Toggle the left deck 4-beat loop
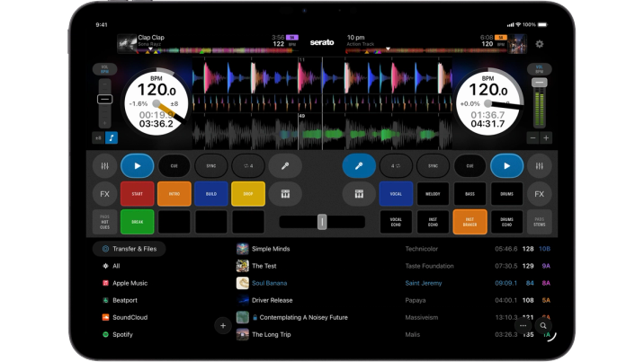The width and height of the screenshot is (644, 362). (x=248, y=165)
